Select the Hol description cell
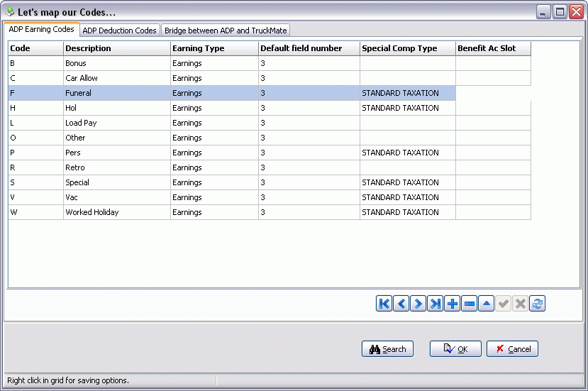The width and height of the screenshot is (588, 391). coord(117,108)
